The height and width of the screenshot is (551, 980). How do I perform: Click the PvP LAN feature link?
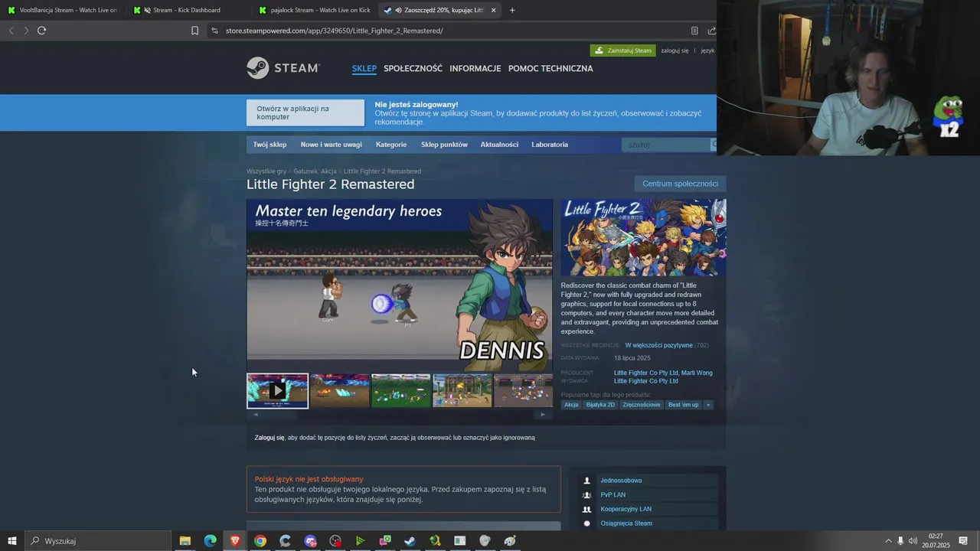612,495
